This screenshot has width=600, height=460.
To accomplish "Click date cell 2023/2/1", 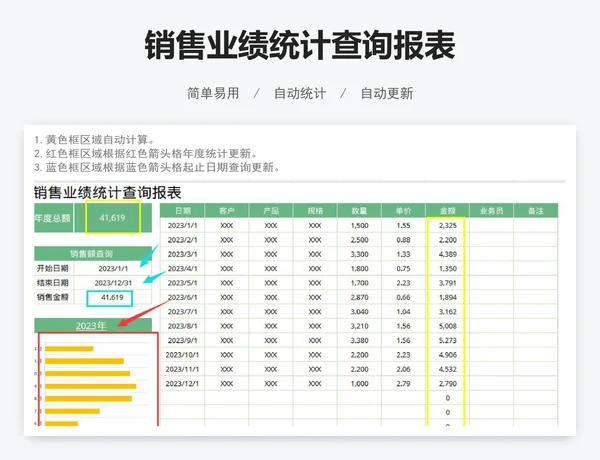I will pyautogui.click(x=183, y=240).
